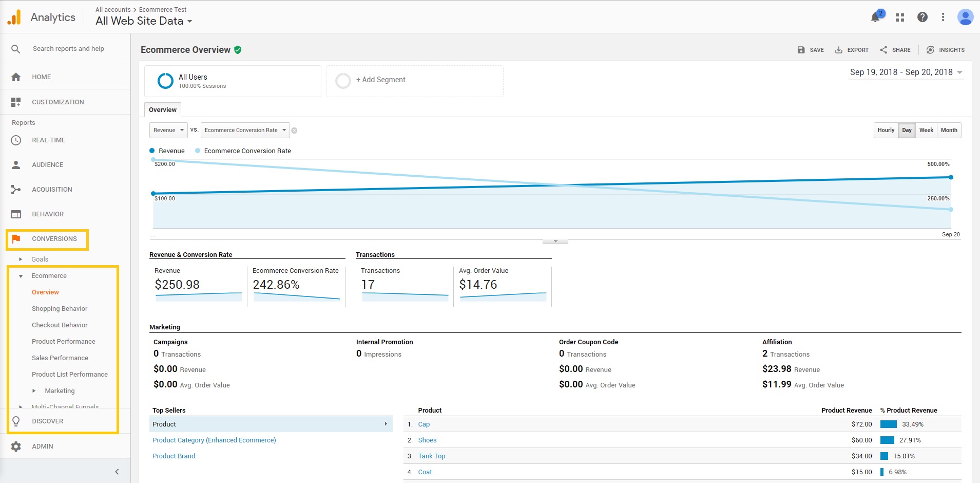Select the Week granularity
The height and width of the screenshot is (483, 980).
click(926, 130)
